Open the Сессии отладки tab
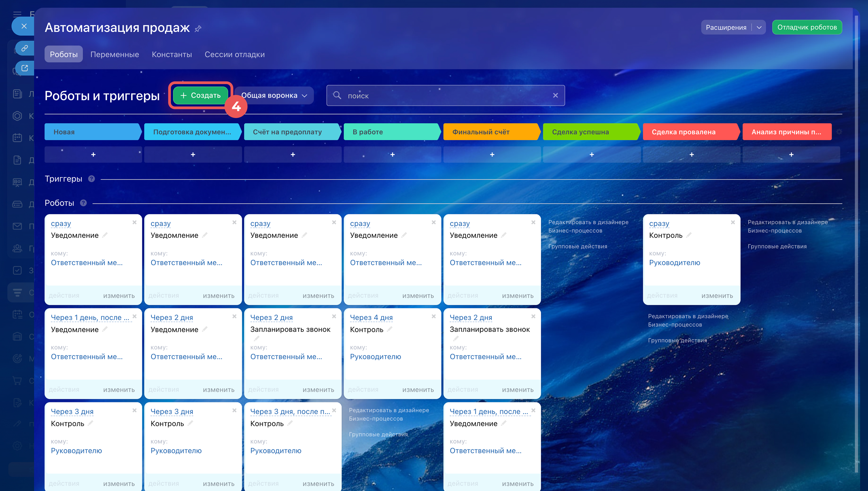Image resolution: width=868 pixels, height=491 pixels. 235,54
